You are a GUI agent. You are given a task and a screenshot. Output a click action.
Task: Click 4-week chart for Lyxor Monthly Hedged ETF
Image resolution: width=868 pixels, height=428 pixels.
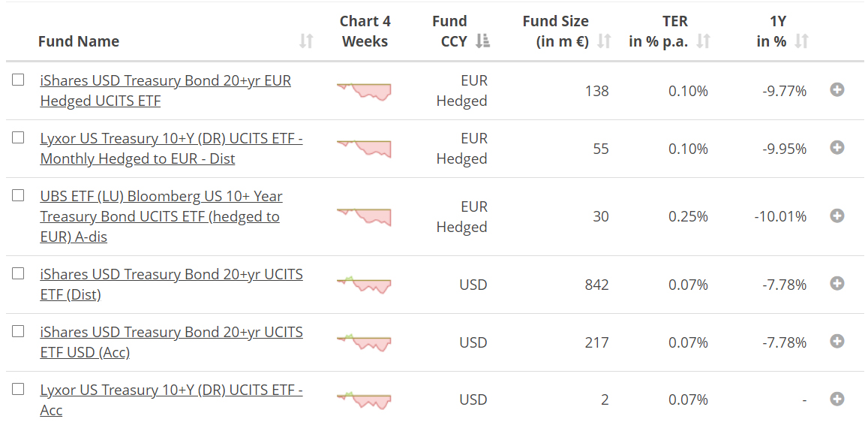point(364,149)
